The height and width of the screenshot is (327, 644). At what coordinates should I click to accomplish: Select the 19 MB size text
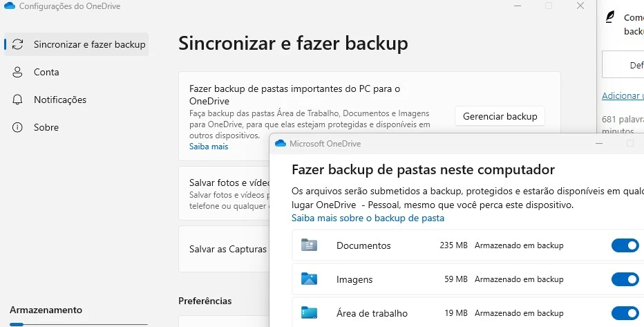coord(456,313)
